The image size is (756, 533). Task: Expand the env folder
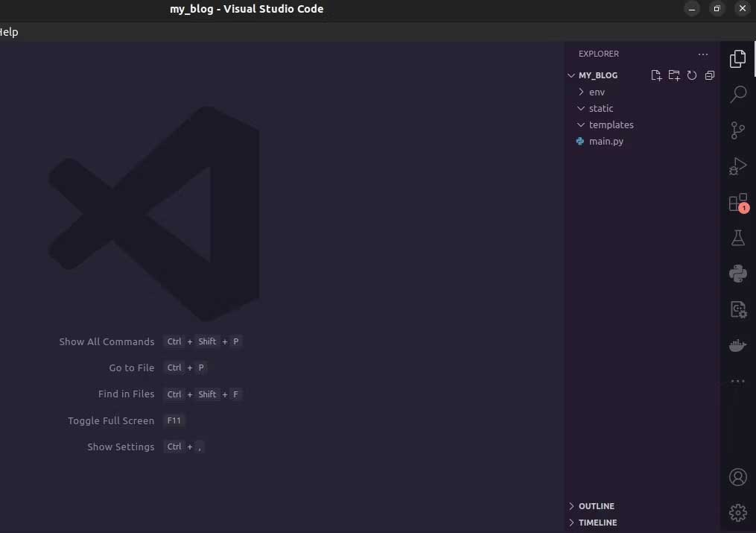tap(597, 92)
